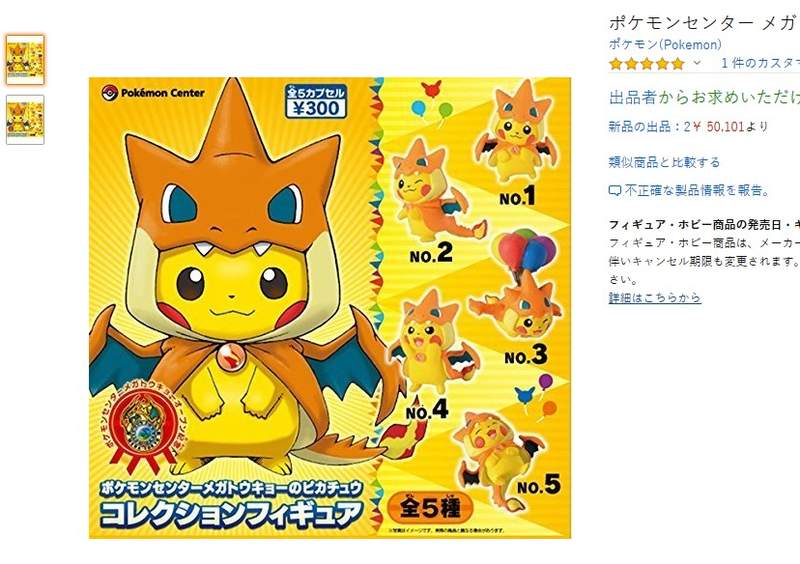Report 不正確な製品情報を報告 link
This screenshot has width=800, height=564.
tap(696, 191)
